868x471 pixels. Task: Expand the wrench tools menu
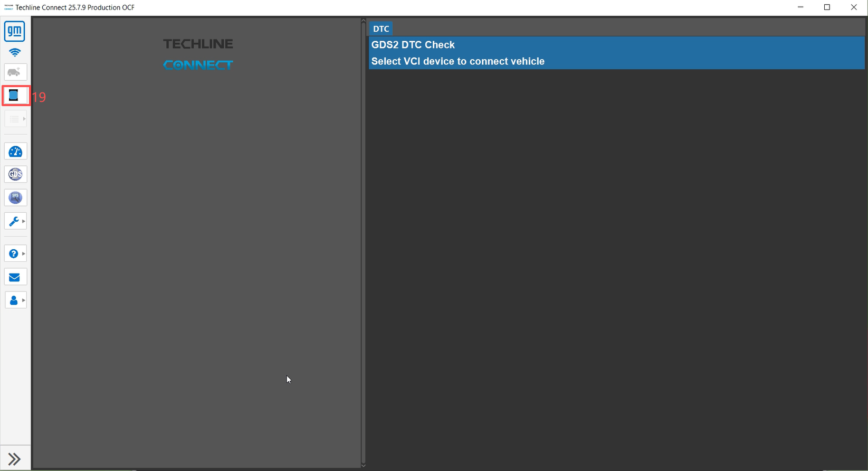15,221
